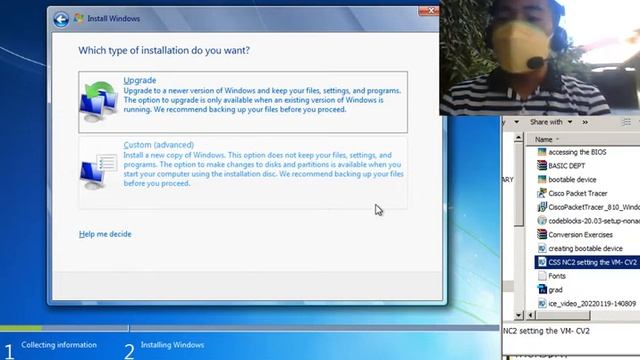Select the codeblocks-20.03 setup file

pyautogui.click(x=593, y=221)
